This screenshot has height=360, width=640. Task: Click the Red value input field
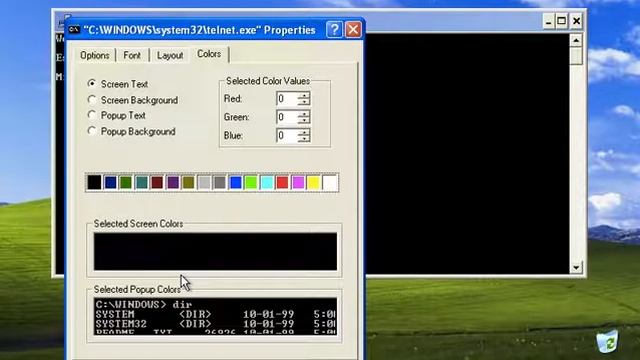pos(287,99)
